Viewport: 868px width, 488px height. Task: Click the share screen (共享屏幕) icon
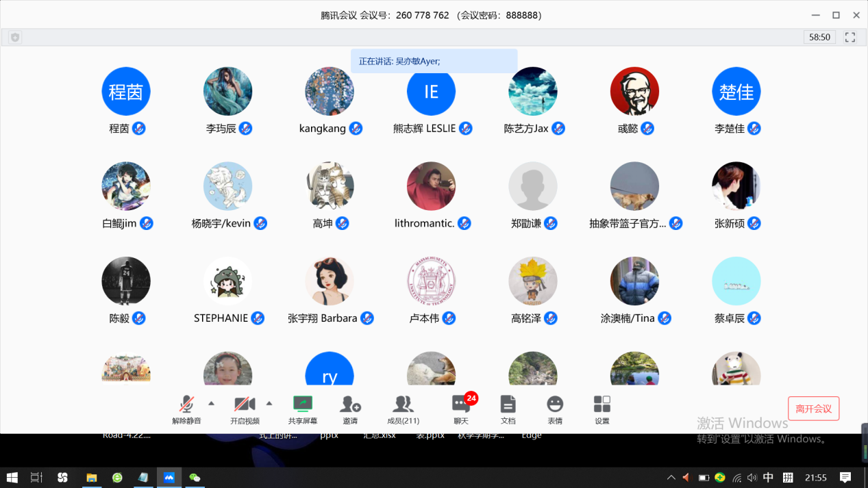(x=302, y=404)
